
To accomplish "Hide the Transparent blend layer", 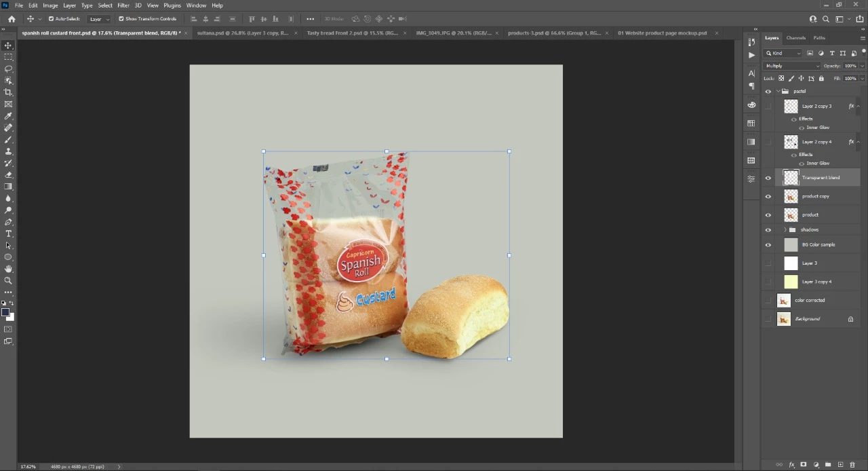I will (x=768, y=178).
